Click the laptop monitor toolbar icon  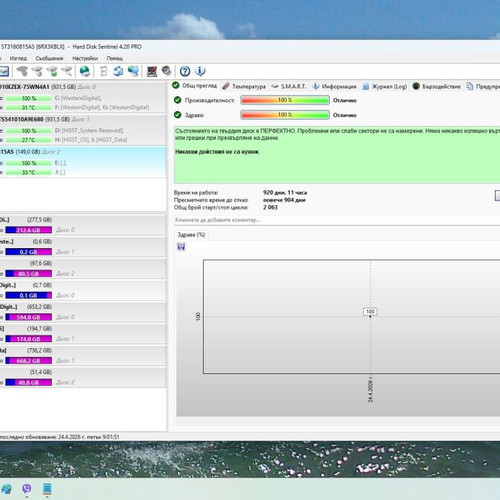[152, 71]
